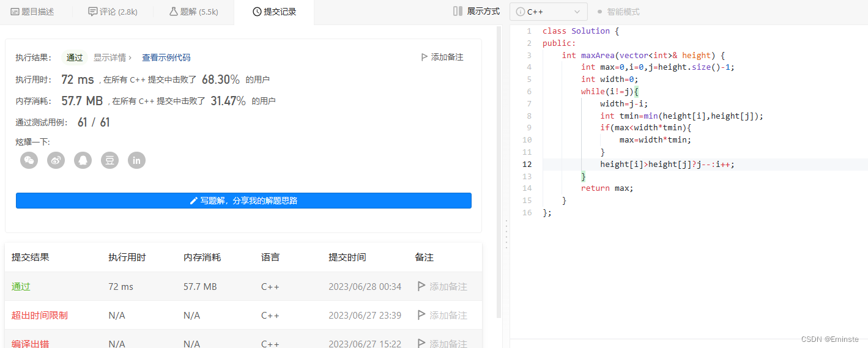
Task: Add note for the 00:34 submission
Action: [x=442, y=286]
